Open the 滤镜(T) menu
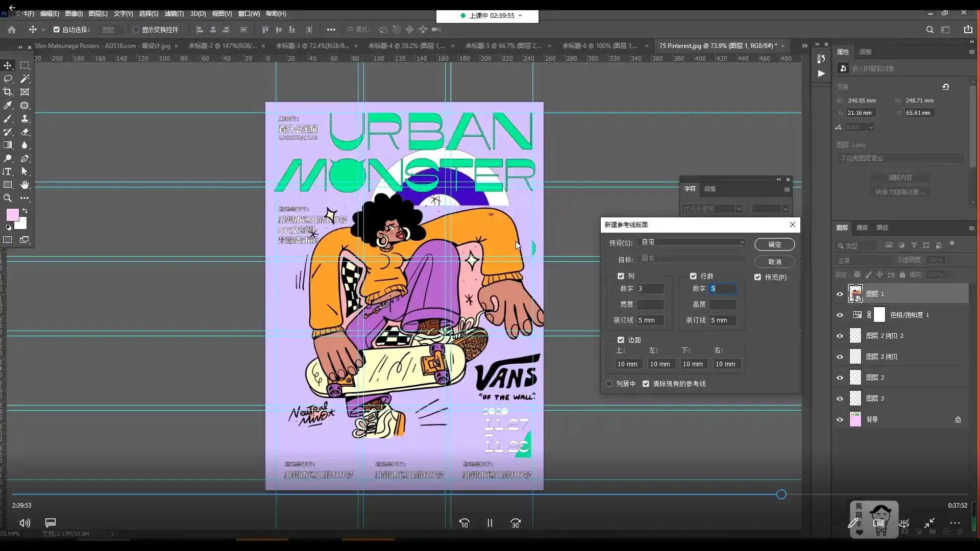The height and width of the screenshot is (551, 980). coord(174,14)
